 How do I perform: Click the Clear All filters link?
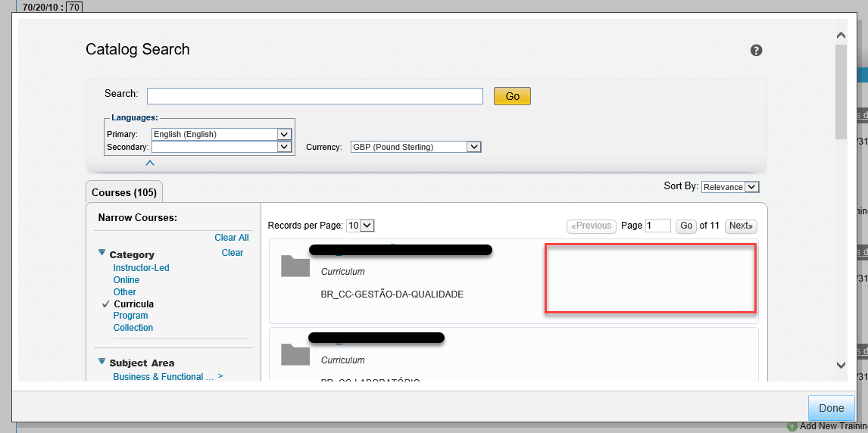click(232, 238)
